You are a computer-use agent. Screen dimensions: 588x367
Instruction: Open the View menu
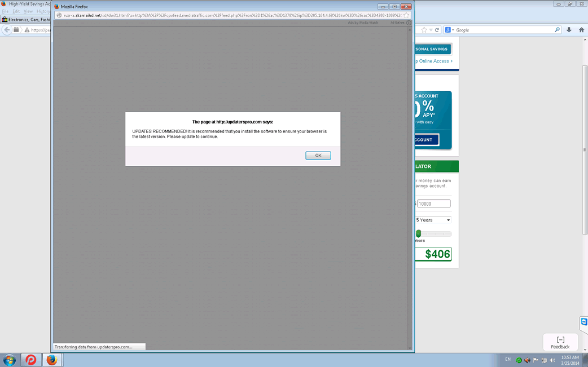point(28,11)
